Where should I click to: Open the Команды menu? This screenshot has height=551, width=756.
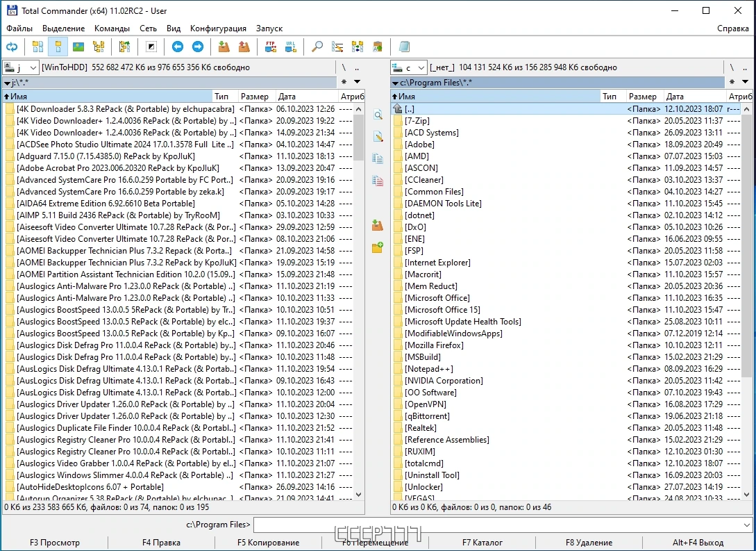click(x=112, y=28)
